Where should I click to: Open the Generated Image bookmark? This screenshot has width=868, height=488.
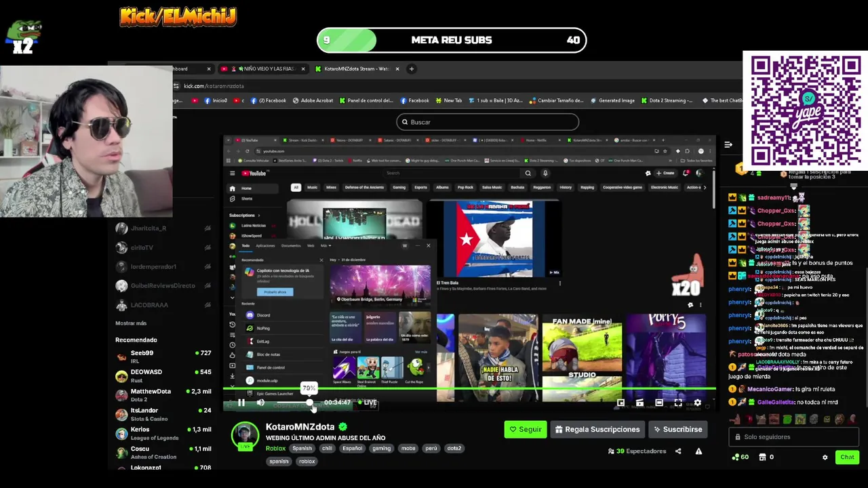pyautogui.click(x=612, y=100)
